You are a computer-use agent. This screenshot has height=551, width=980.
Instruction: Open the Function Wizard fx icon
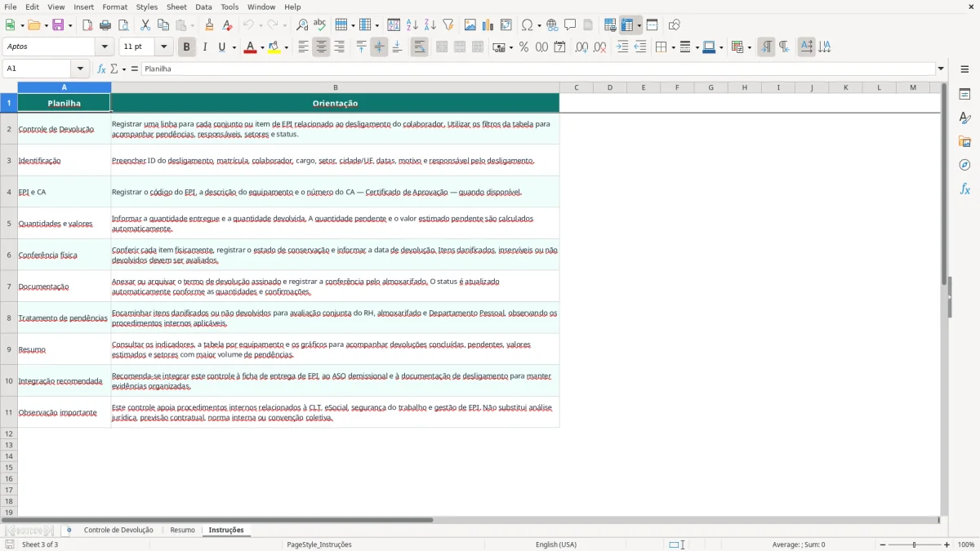pos(101,69)
